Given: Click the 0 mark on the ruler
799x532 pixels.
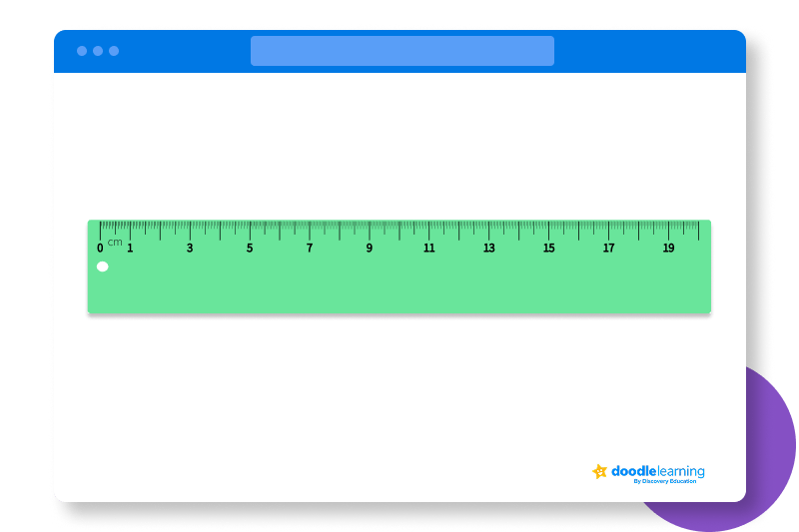Looking at the screenshot, I should click(100, 248).
